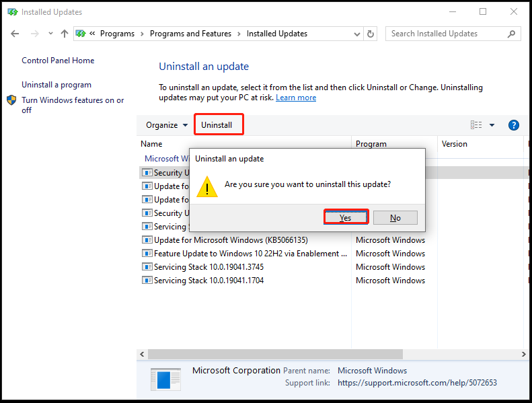Image resolution: width=532 pixels, height=403 pixels.
Task: Open the Learn more link
Action: coord(296,98)
